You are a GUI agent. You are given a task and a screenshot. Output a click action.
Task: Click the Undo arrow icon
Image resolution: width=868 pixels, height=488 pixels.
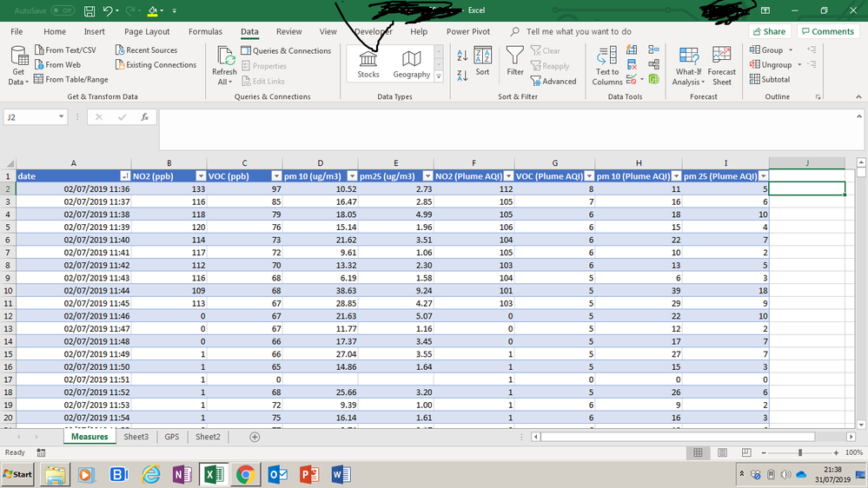click(x=108, y=10)
